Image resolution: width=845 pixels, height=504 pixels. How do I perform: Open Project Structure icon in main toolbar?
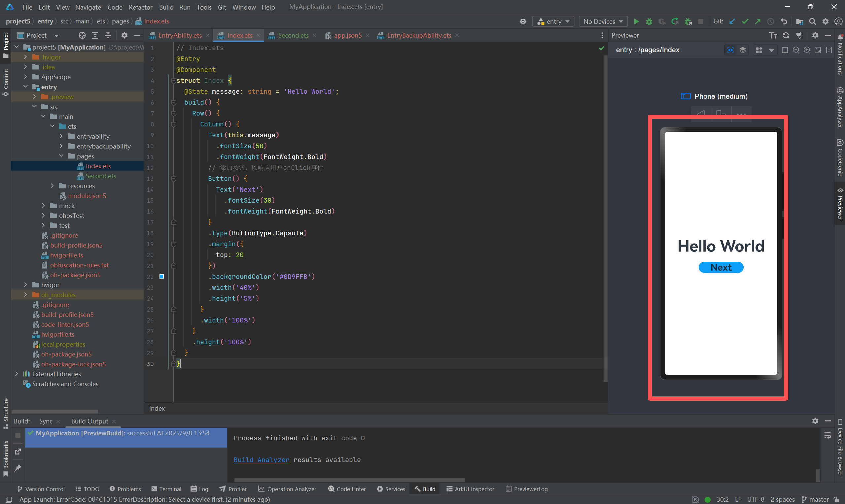point(799,21)
